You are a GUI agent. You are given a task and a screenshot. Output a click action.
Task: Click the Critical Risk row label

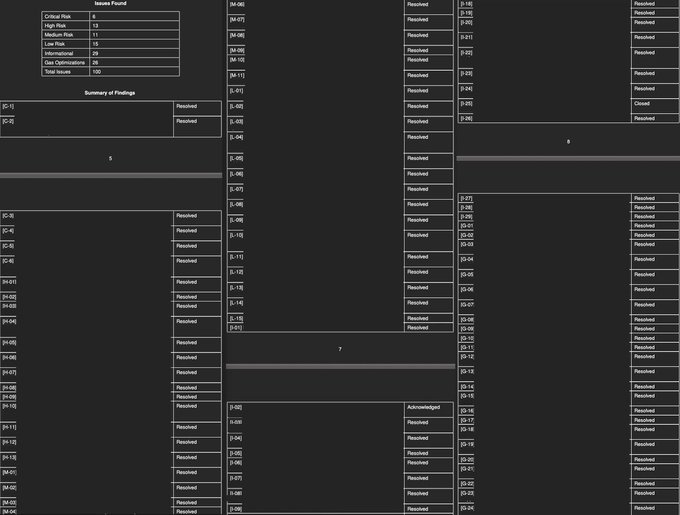[59, 17]
